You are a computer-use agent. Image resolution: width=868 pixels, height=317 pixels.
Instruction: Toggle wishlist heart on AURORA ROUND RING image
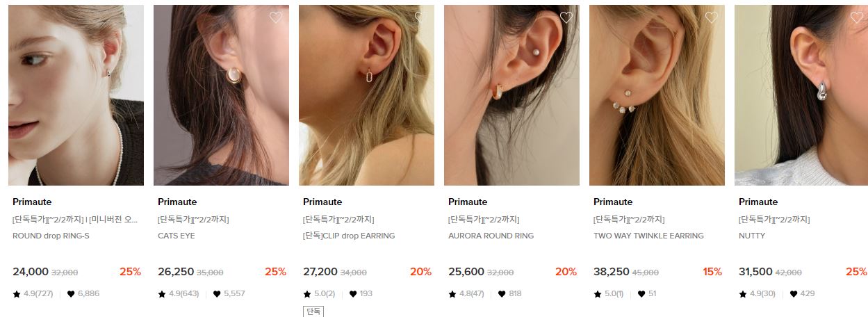tap(566, 17)
